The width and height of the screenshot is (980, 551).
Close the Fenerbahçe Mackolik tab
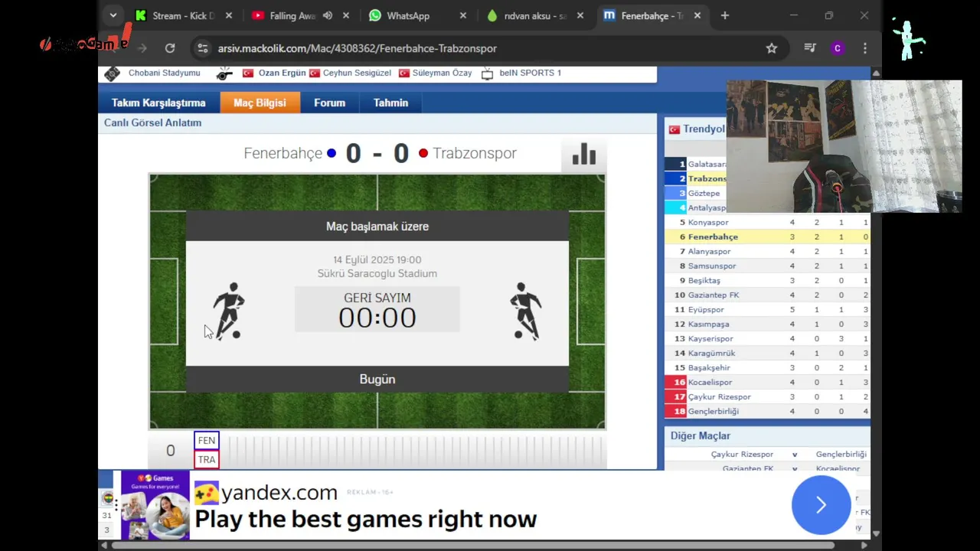(697, 15)
